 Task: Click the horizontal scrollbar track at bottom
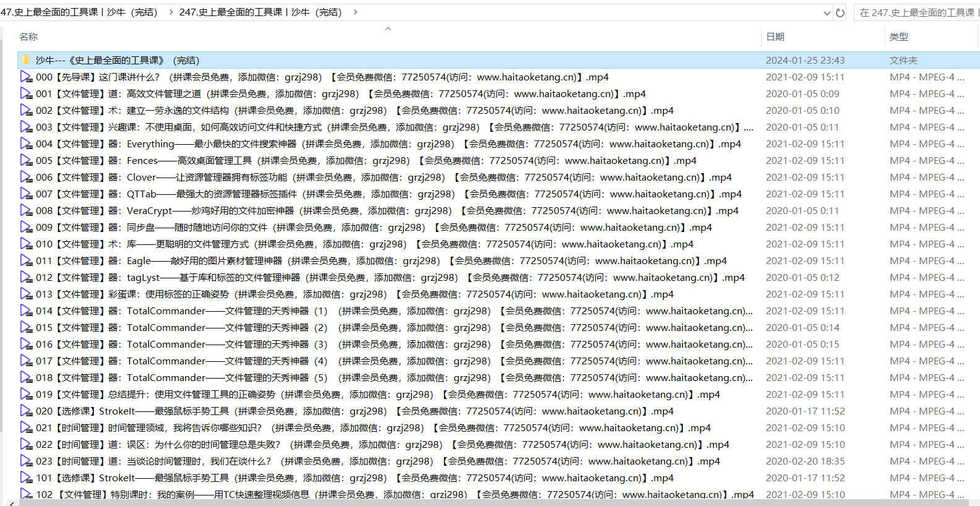pos(495,503)
